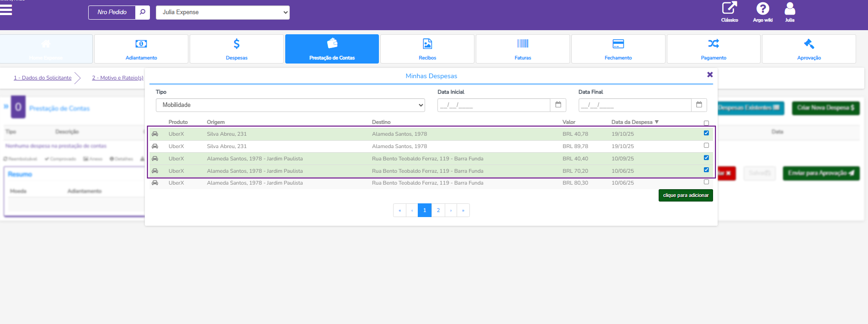868x324 pixels.
Task: Open the Data Final calendar picker icon
Action: (x=699, y=105)
